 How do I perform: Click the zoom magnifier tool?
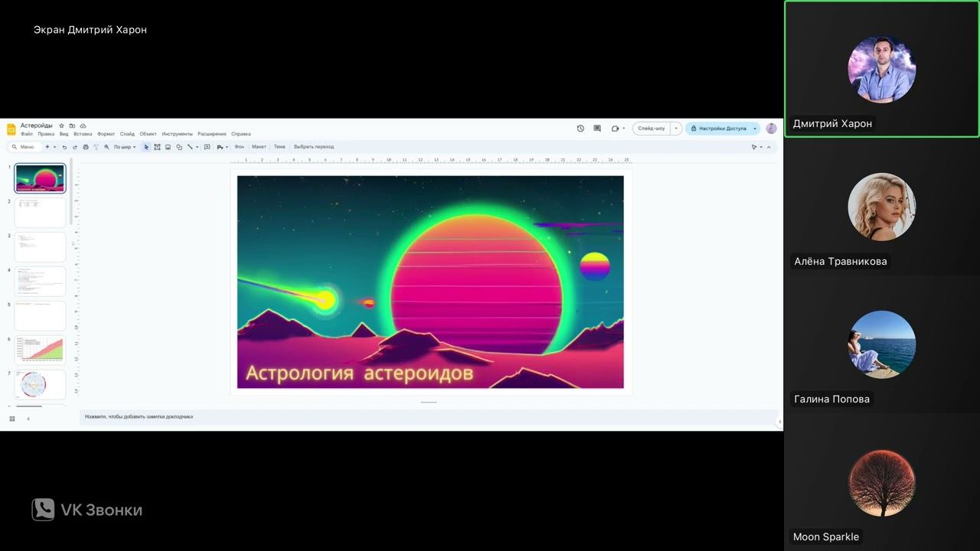pos(106,147)
